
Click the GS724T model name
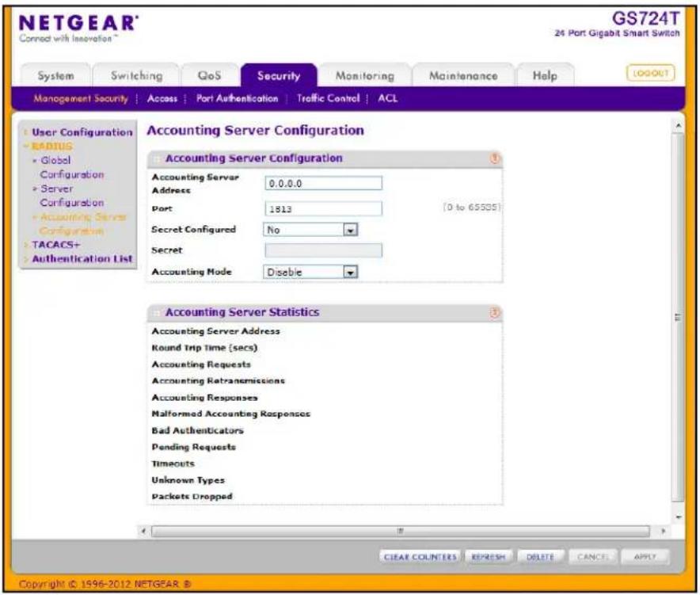[645, 18]
